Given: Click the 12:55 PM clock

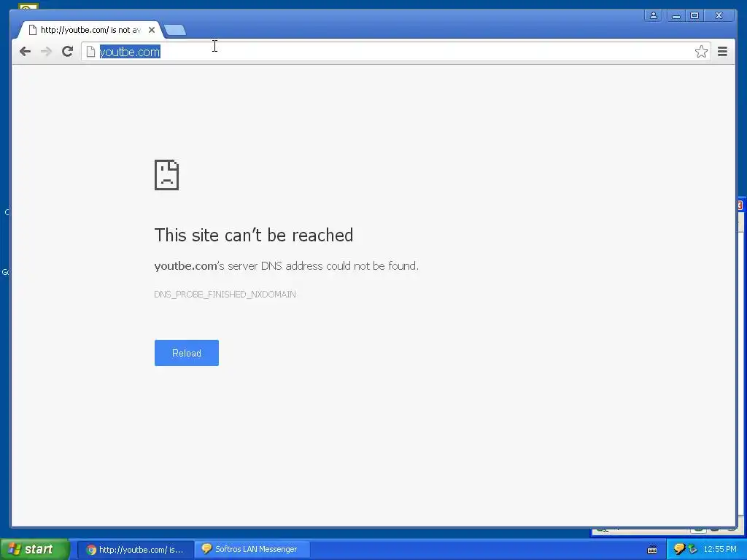Looking at the screenshot, I should point(720,550).
